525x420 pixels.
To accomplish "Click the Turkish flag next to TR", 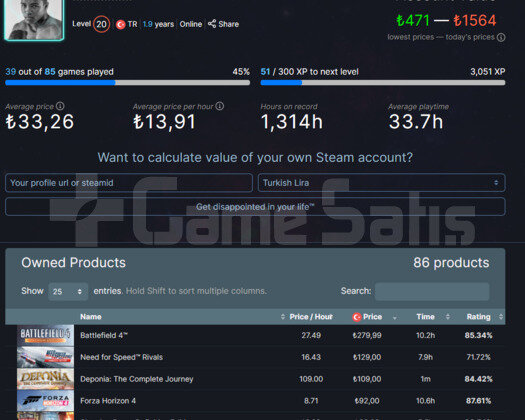I will pyautogui.click(x=121, y=24).
